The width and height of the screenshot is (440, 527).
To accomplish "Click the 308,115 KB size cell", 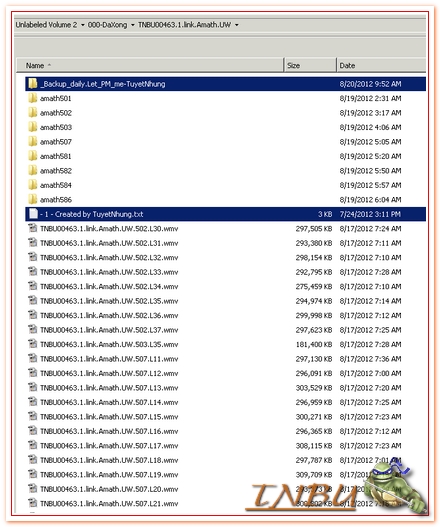I will pos(314,445).
